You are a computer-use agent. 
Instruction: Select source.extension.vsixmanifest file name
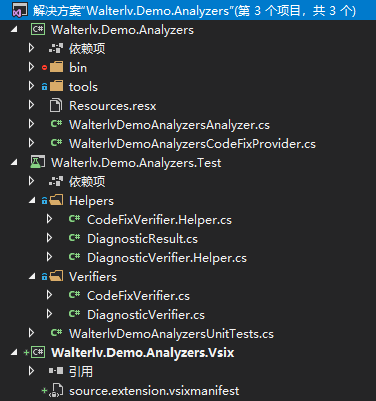click(154, 391)
